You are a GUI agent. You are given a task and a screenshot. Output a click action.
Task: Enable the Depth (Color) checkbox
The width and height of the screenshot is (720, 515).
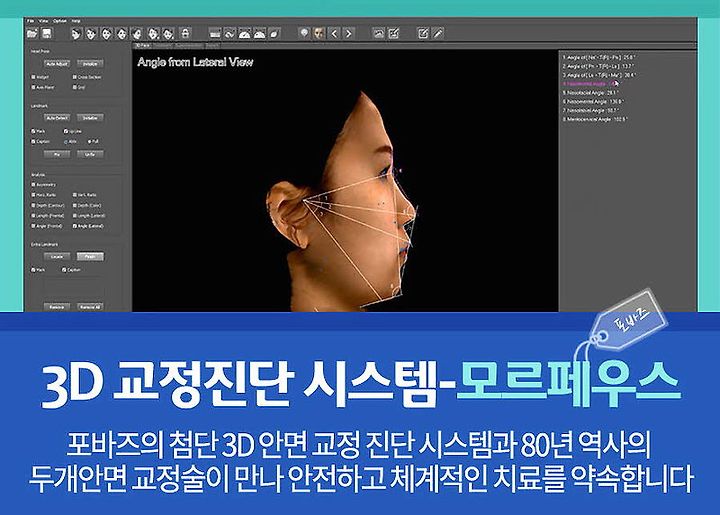[75, 205]
